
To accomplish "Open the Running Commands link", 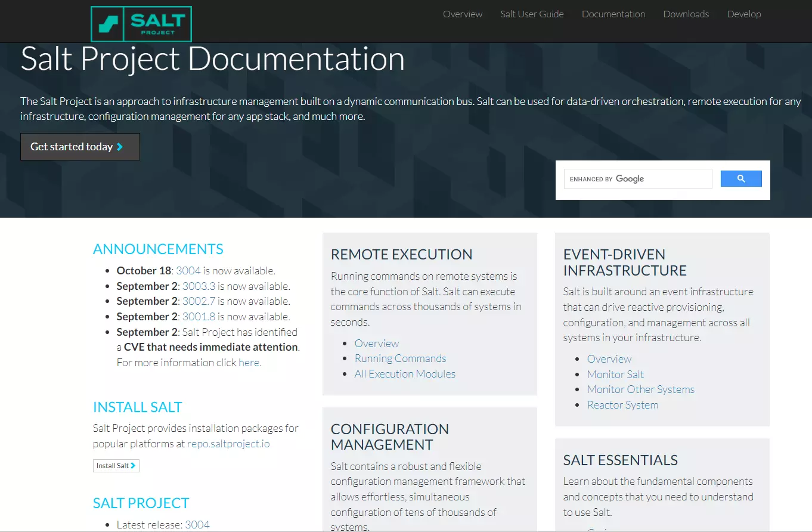I will (401, 358).
